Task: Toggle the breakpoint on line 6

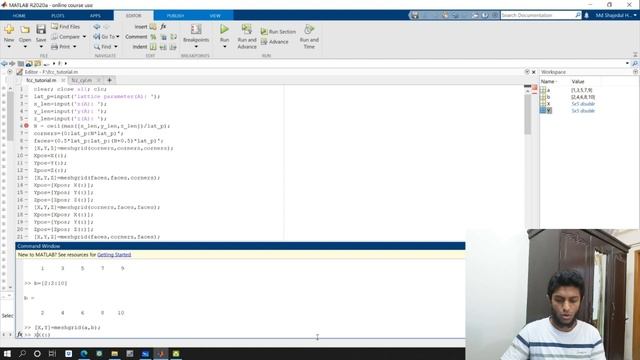Action: point(26,126)
